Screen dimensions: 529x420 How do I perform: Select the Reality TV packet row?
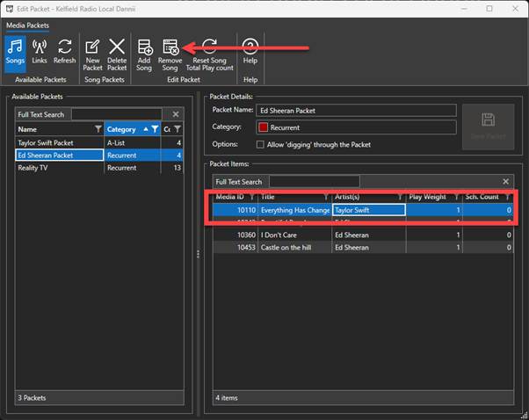coord(99,168)
